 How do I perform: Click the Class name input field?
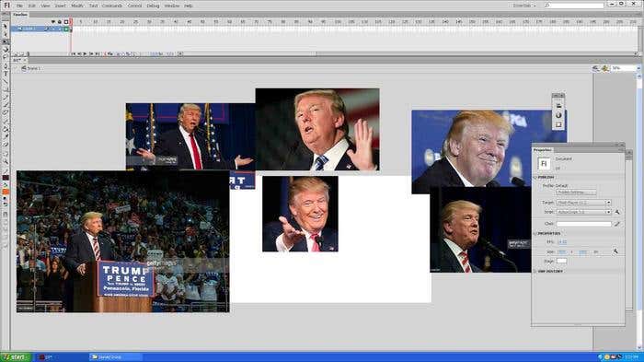click(583, 224)
